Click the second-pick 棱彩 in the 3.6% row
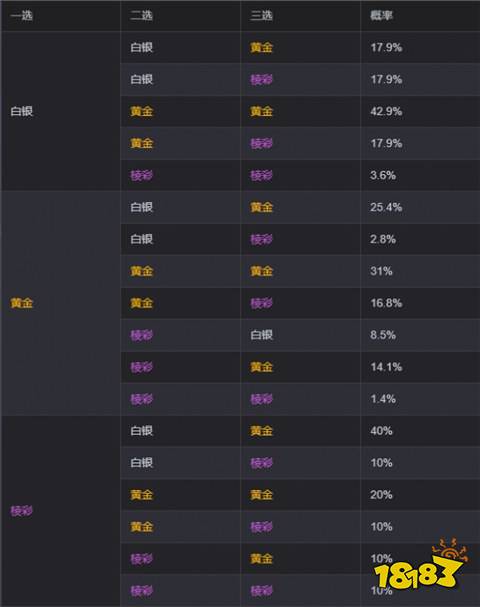The width and height of the screenshot is (480, 607). (142, 175)
